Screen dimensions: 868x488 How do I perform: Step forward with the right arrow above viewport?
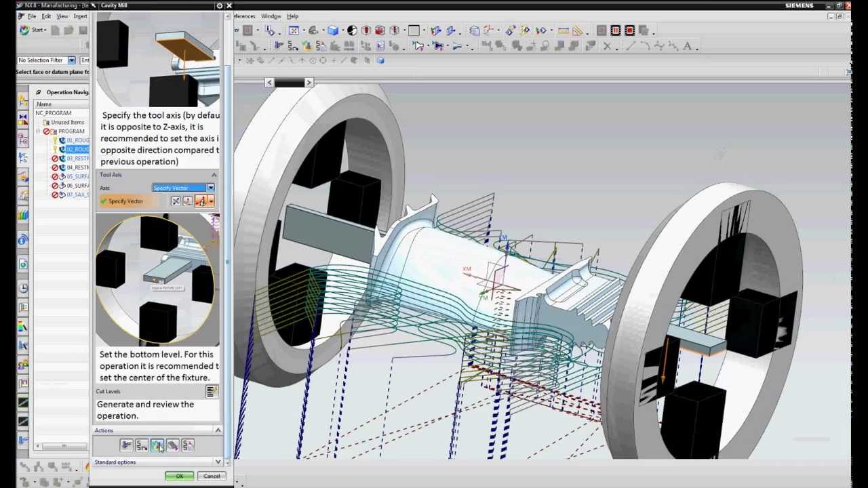pyautogui.click(x=309, y=82)
